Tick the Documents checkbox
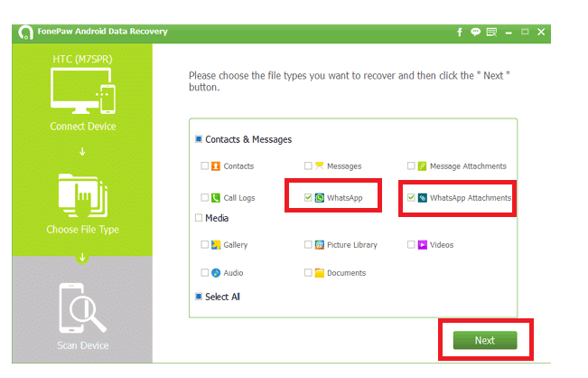 pos(308,272)
